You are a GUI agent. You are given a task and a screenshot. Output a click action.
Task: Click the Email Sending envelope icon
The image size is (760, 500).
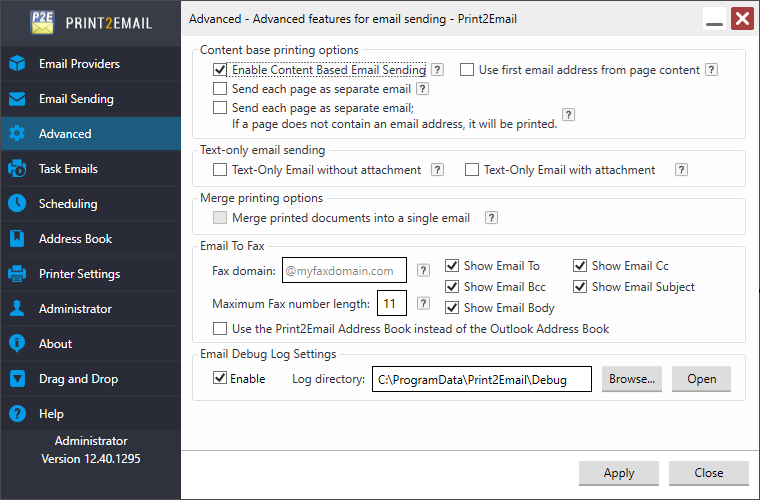click(17, 99)
